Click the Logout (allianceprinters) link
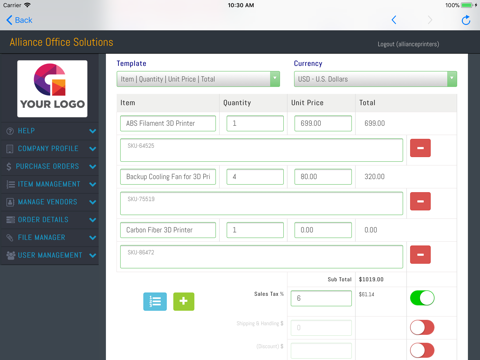Screen dimensions: 480x360 coord(408,44)
